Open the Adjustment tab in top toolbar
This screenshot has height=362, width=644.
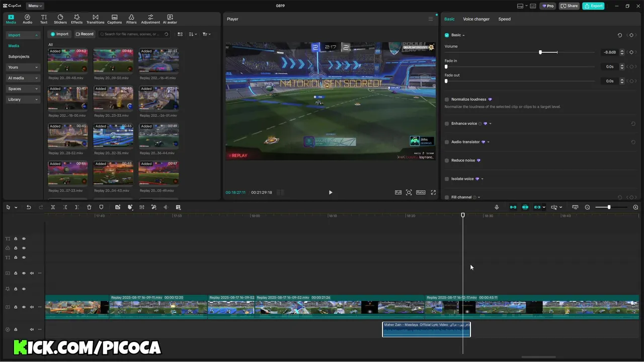150,19
